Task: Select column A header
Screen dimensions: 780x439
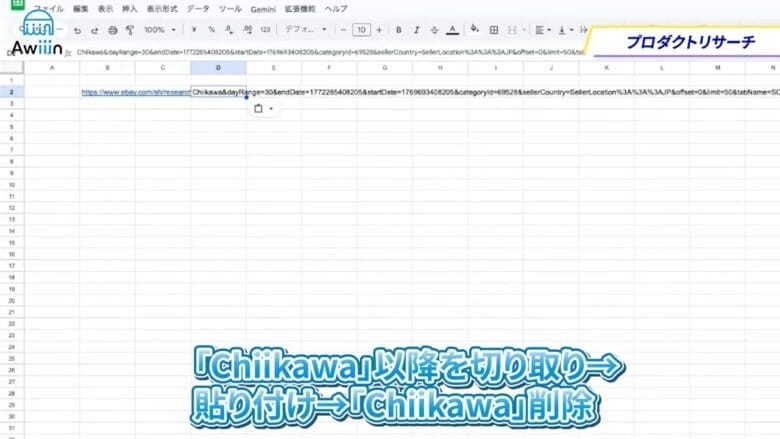Action: [x=52, y=68]
